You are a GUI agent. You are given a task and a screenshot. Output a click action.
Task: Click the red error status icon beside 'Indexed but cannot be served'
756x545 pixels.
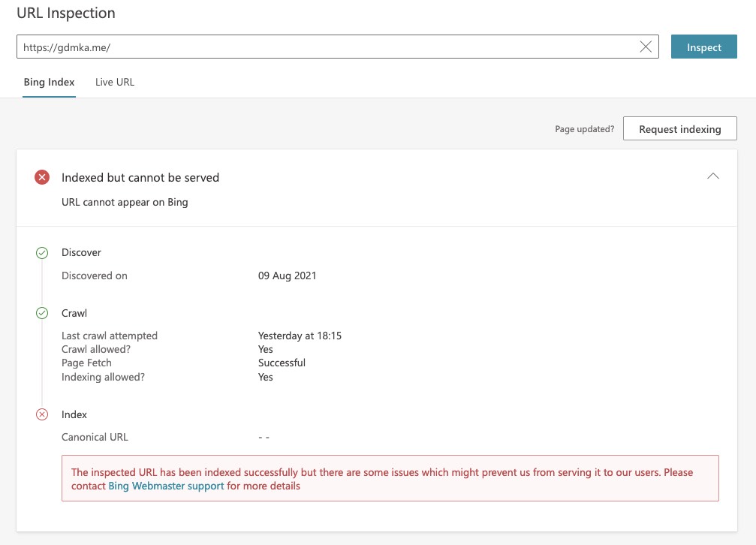tap(43, 177)
